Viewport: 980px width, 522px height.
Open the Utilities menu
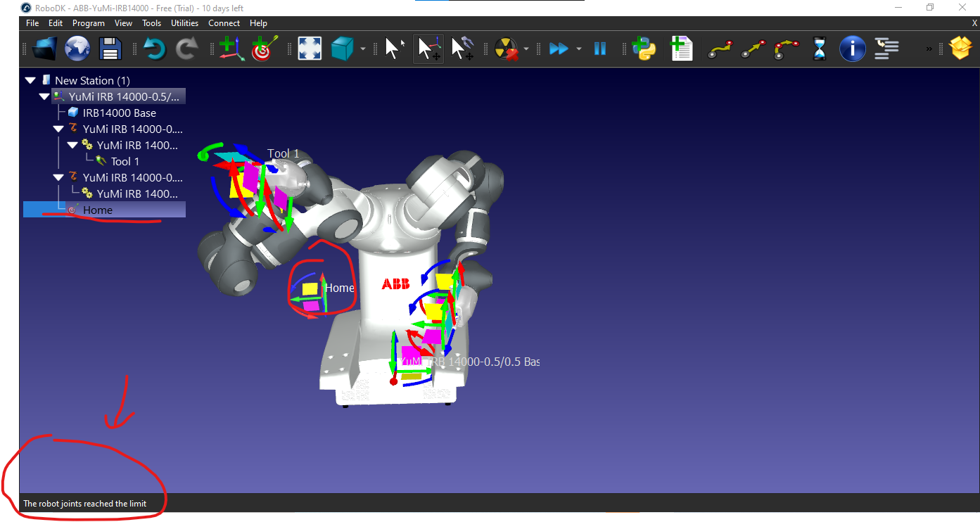pos(185,23)
